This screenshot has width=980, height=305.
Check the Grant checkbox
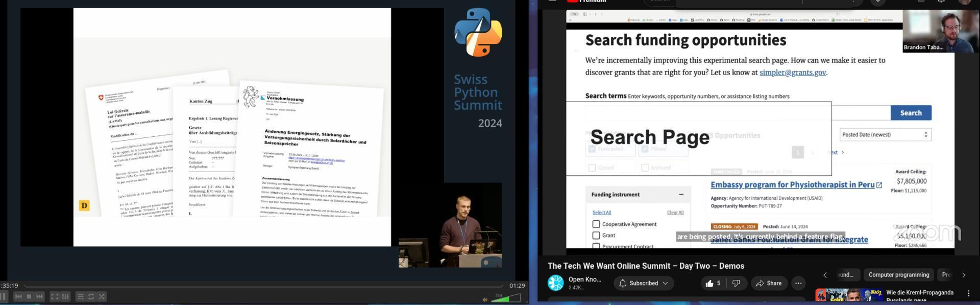596,236
